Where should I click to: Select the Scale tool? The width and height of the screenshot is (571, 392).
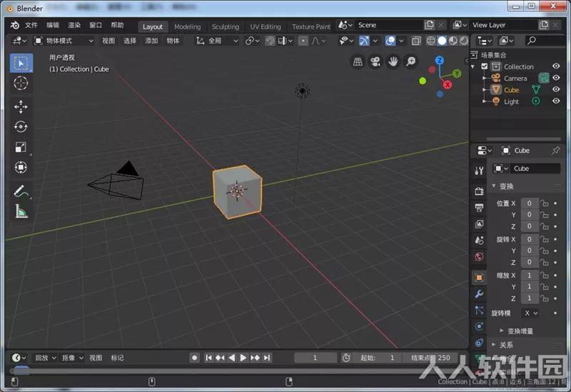(x=21, y=147)
